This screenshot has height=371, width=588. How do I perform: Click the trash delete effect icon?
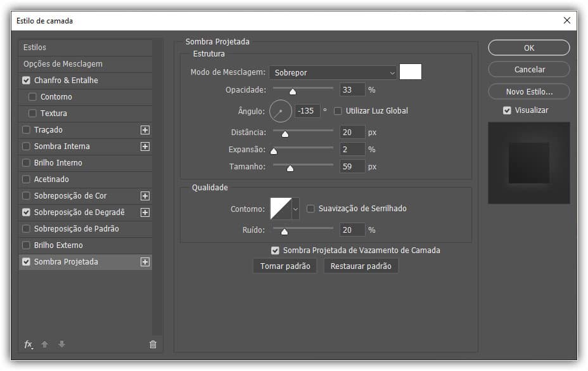pyautogui.click(x=153, y=344)
